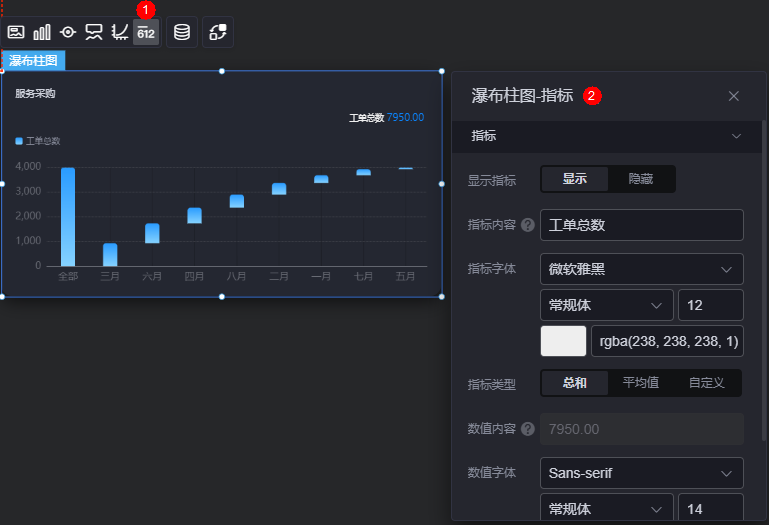Click the disabled 数值内容 field 7950.00

pos(641,429)
